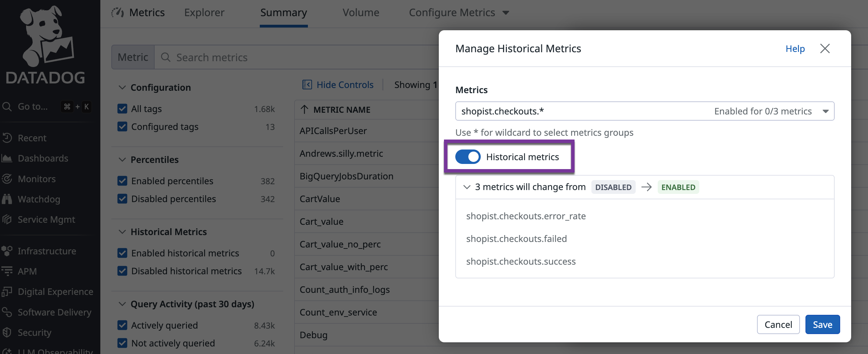Collapse the Percentiles section
868x354 pixels.
click(x=122, y=159)
